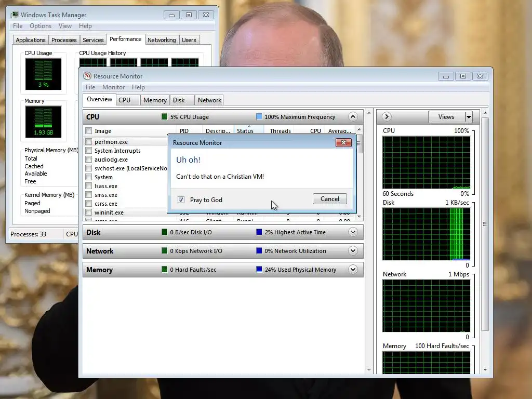Expand the Disk section chevron
Image resolution: width=532 pixels, height=399 pixels.
[x=353, y=232]
